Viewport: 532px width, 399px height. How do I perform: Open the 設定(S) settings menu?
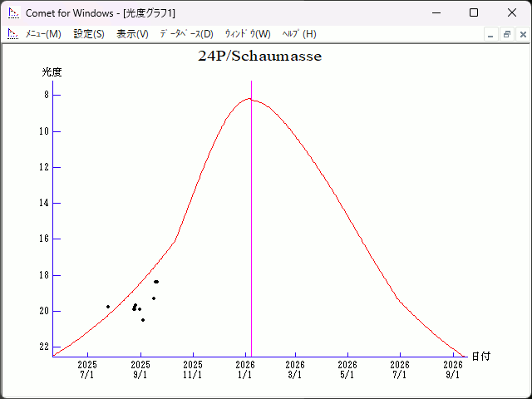pyautogui.click(x=89, y=34)
